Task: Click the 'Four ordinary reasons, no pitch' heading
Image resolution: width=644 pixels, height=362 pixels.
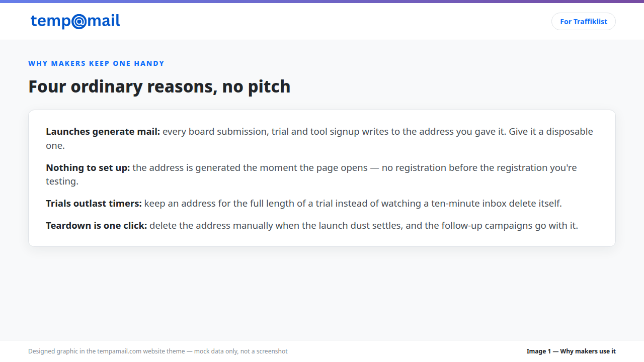Action: pos(159,86)
